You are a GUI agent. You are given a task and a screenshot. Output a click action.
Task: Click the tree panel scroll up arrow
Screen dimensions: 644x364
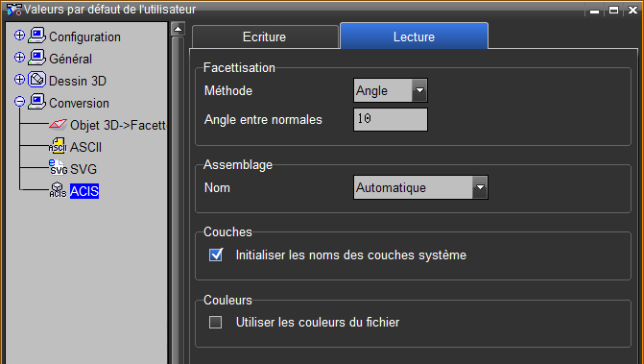[x=178, y=29]
